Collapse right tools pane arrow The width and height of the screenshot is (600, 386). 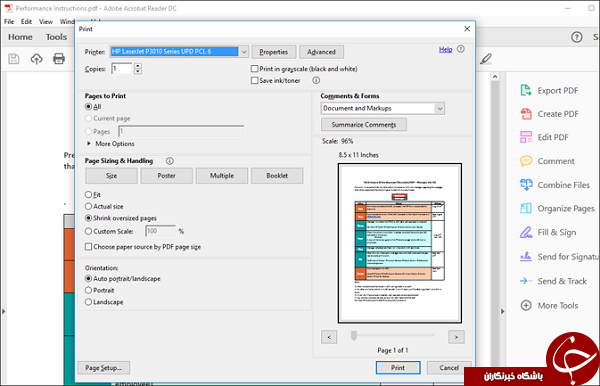click(502, 311)
